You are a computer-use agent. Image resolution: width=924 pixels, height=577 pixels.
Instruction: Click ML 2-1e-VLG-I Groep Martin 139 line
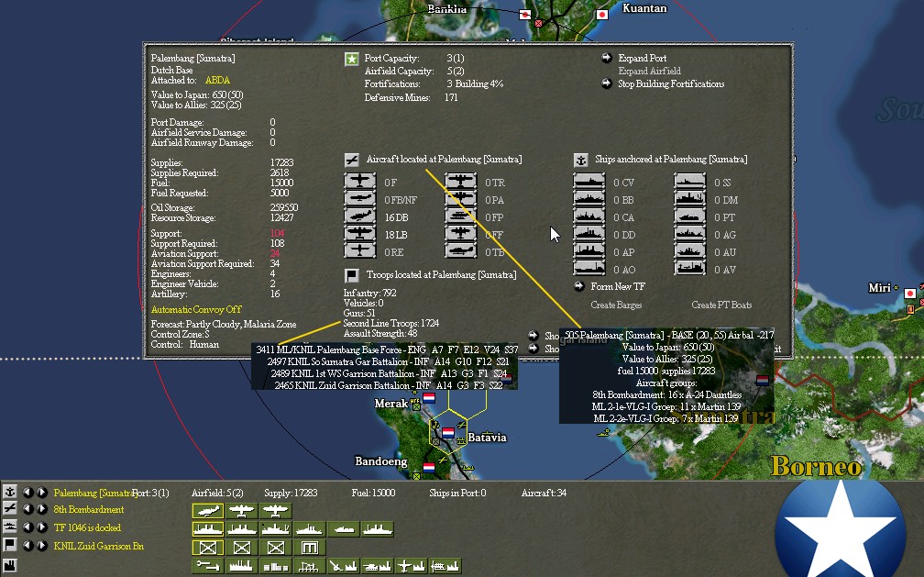click(665, 406)
